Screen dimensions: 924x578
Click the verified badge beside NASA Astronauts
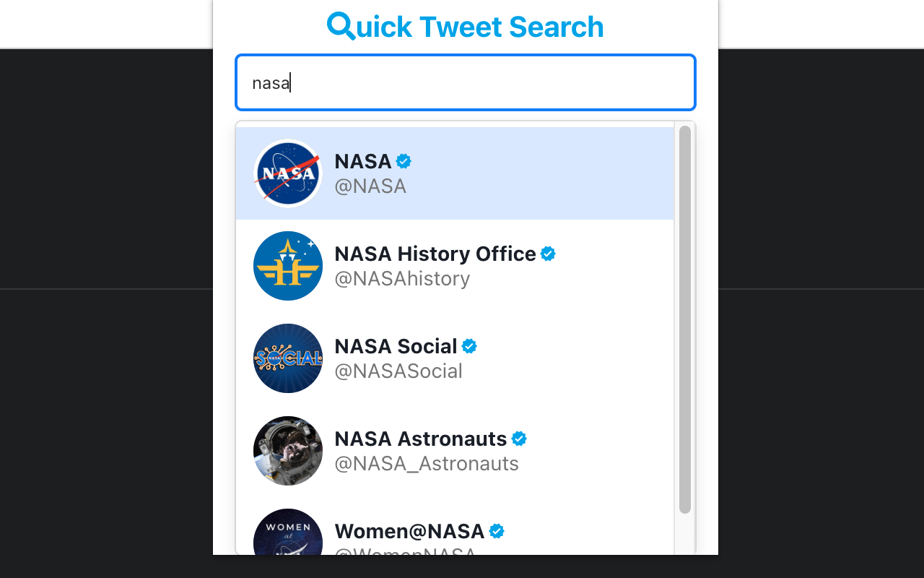pos(518,438)
